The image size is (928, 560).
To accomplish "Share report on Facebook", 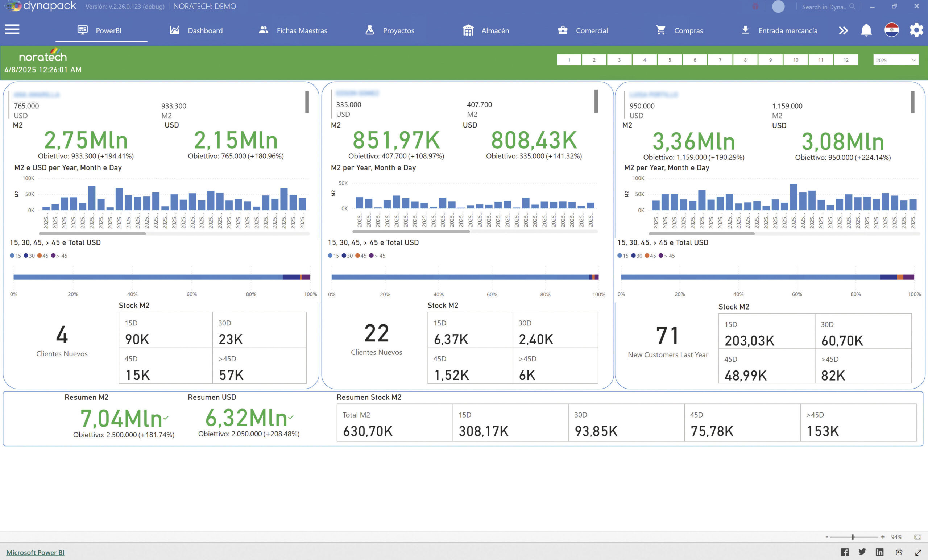I will (x=845, y=552).
